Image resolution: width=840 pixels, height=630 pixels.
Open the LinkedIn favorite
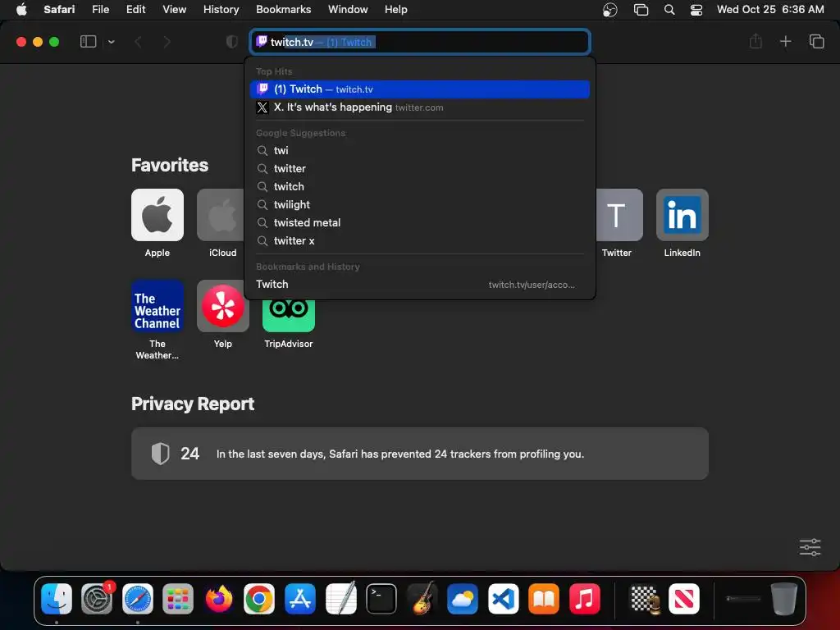[682, 215]
